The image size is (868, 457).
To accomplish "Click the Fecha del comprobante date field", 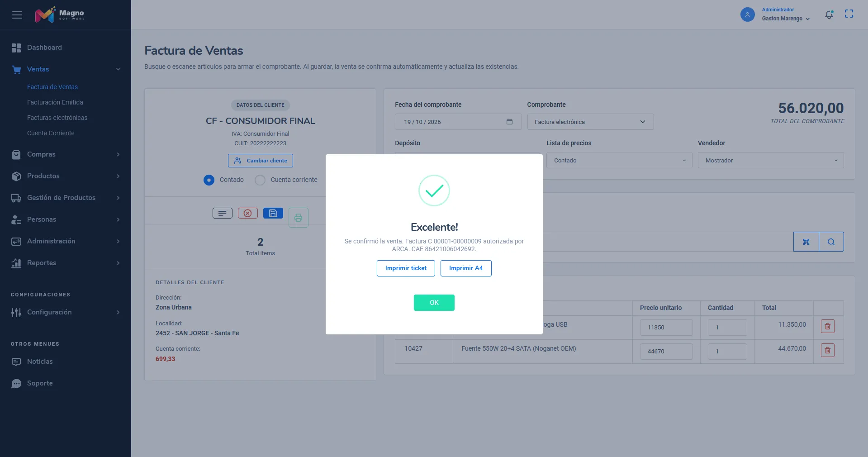I will coord(458,122).
